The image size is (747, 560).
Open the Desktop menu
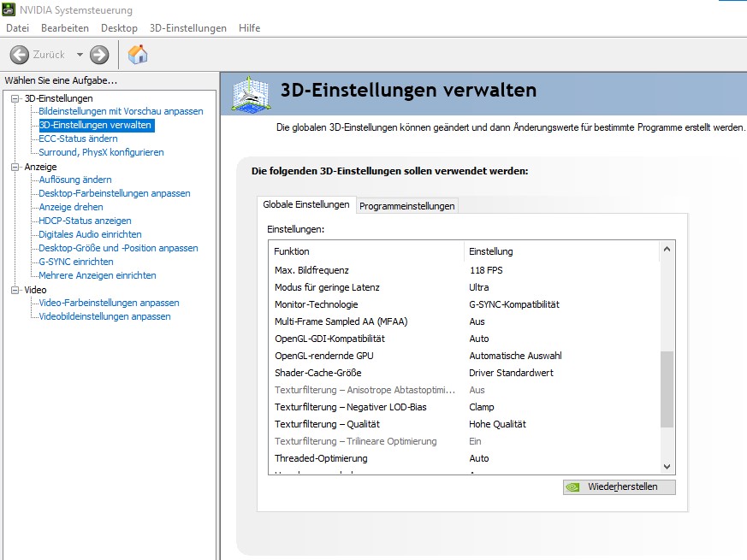119,28
